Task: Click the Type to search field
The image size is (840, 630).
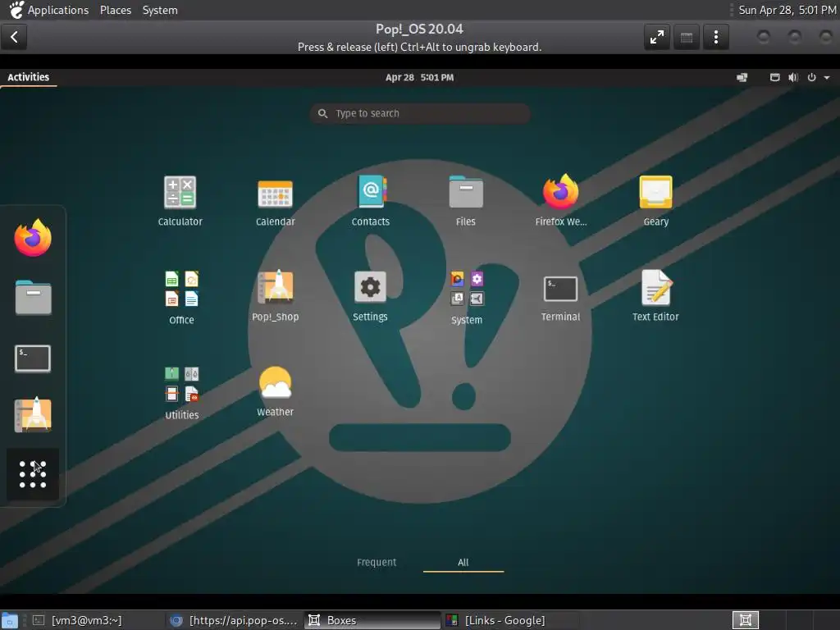Action: (x=420, y=113)
